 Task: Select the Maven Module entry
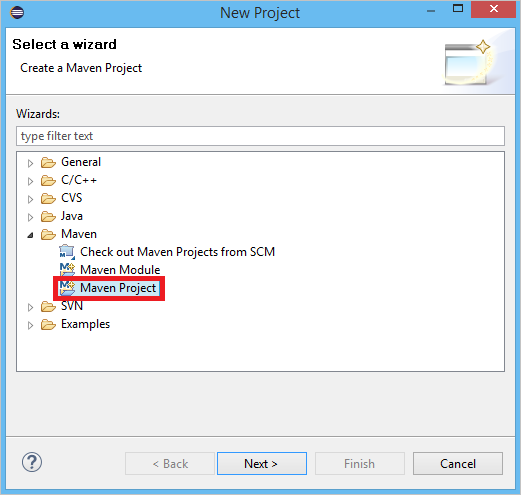120,270
